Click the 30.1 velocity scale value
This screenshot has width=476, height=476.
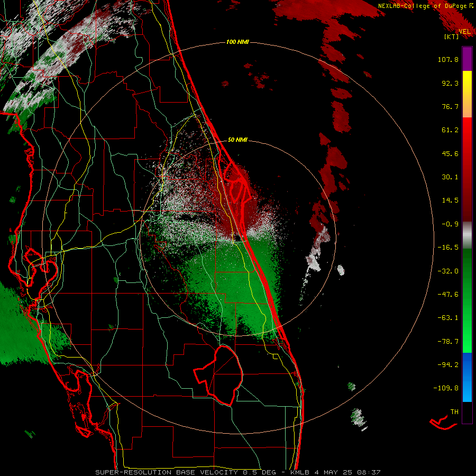click(450, 177)
